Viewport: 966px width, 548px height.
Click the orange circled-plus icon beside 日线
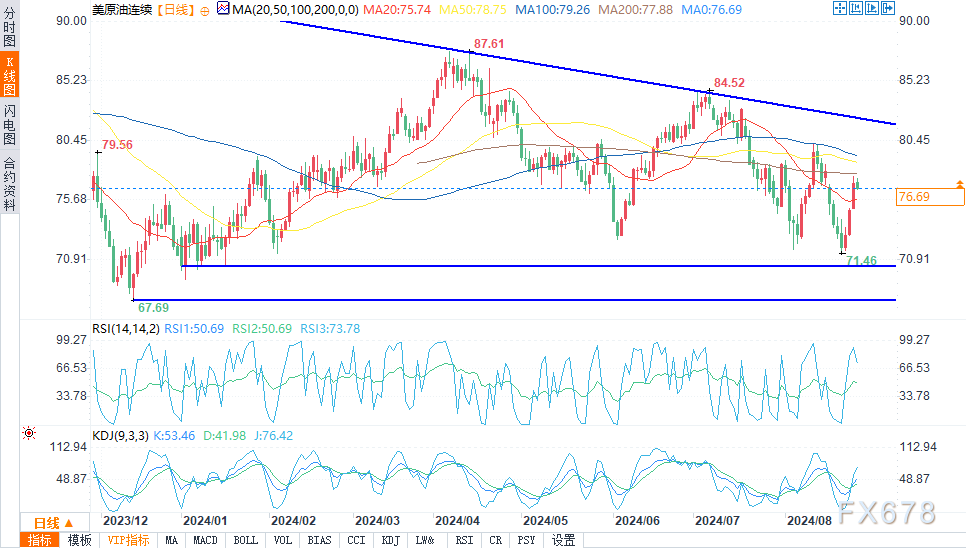[x=205, y=10]
